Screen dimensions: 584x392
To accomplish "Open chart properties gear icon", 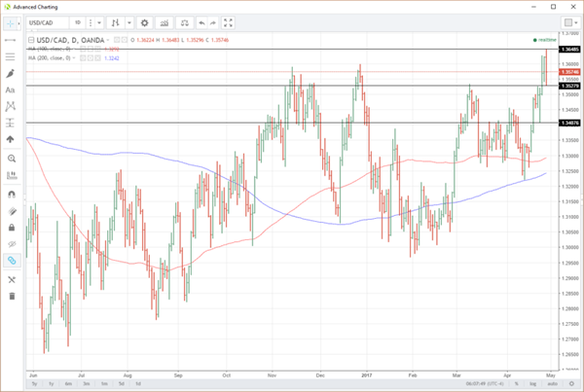I will 145,22.
